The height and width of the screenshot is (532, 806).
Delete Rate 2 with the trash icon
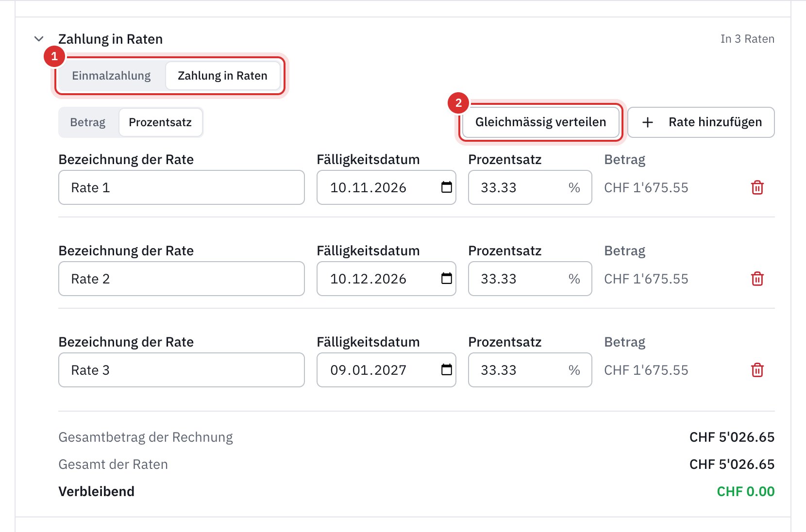[757, 279]
